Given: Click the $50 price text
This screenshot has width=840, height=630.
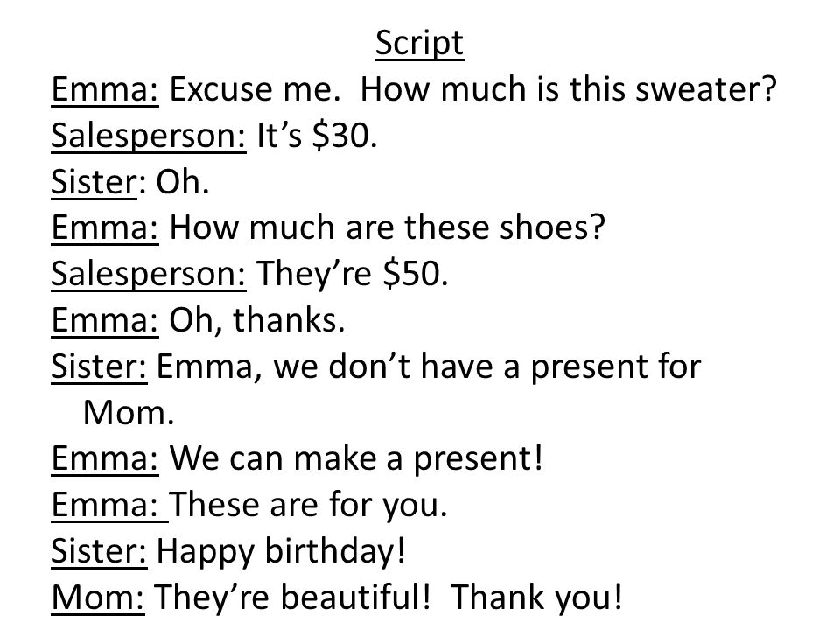Looking at the screenshot, I should point(416,273).
